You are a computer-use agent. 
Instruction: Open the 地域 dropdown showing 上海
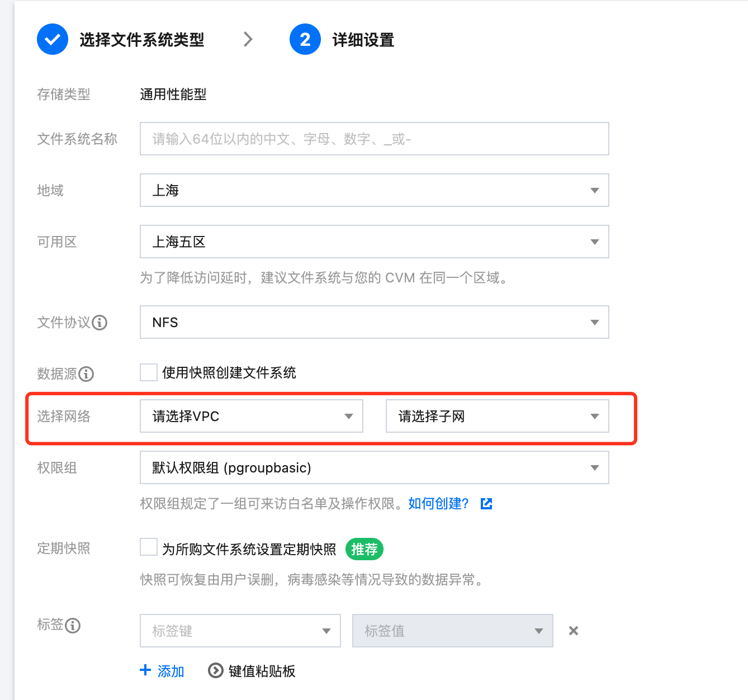[x=375, y=190]
